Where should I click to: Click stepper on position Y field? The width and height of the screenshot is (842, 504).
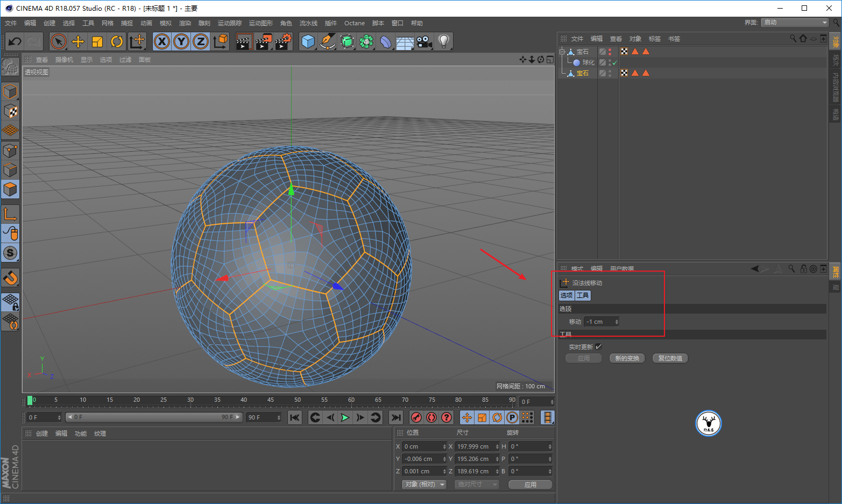[x=444, y=459]
